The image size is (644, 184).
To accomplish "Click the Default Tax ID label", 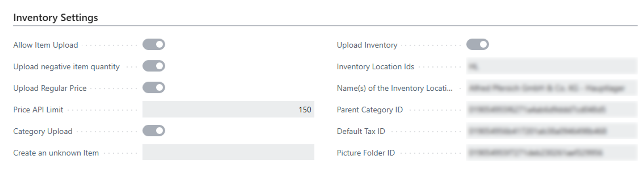I will [361, 131].
